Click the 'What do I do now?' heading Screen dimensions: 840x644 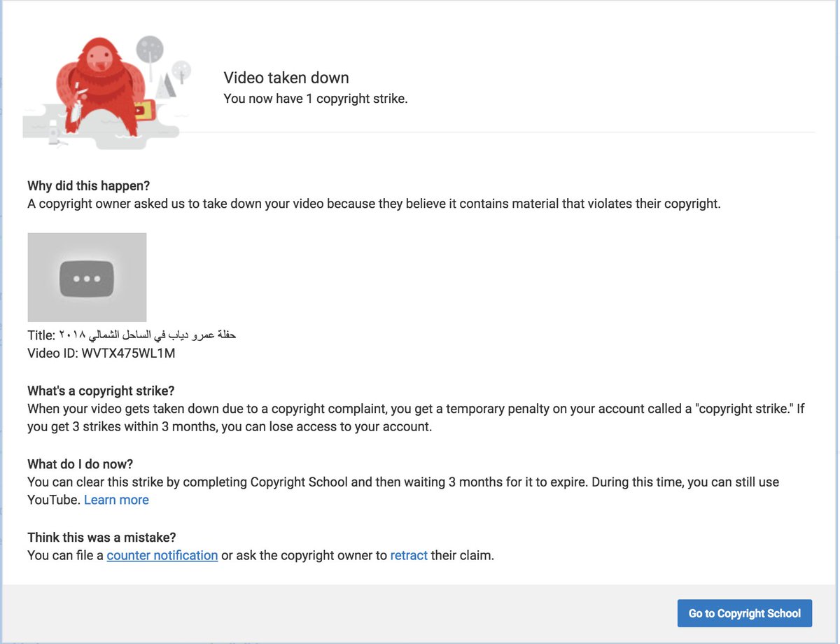(x=80, y=463)
